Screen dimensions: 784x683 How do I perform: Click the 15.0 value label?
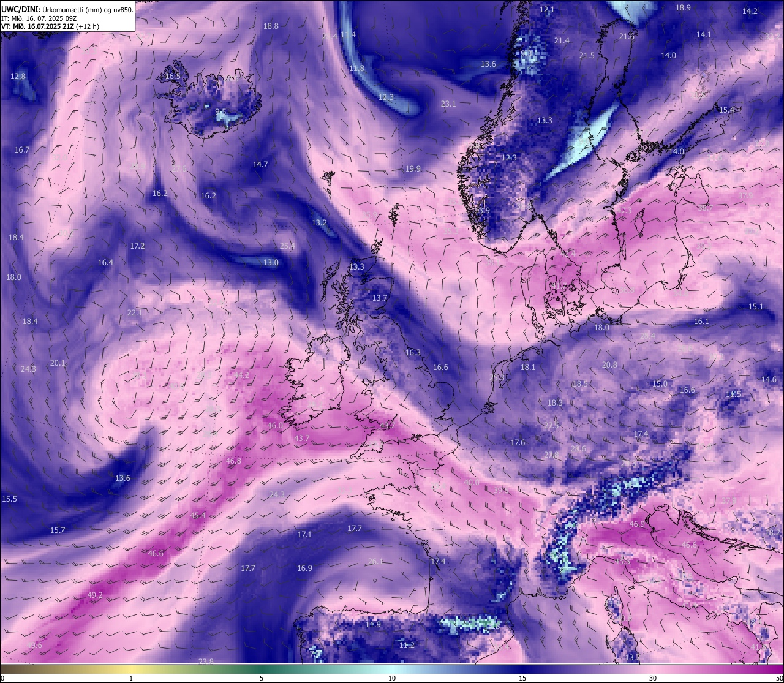[x=660, y=384]
